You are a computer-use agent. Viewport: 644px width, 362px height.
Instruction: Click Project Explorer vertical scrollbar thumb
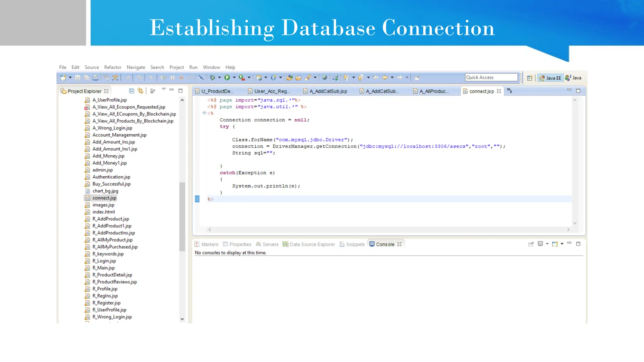(182, 217)
